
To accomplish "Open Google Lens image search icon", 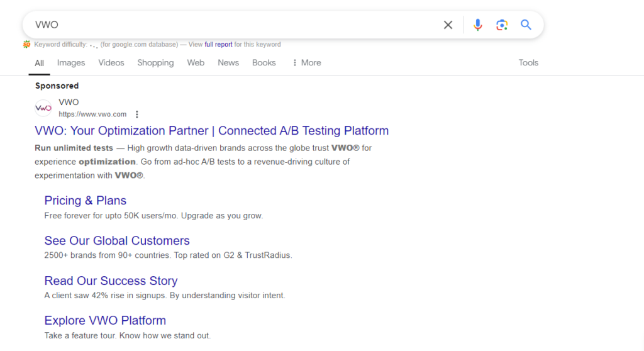I will [x=501, y=25].
